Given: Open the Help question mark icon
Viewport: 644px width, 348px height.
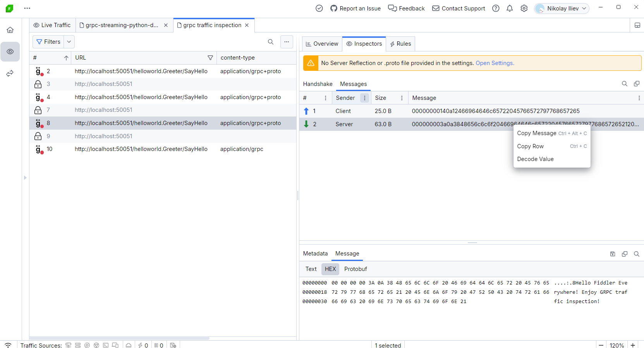Looking at the screenshot, I should (496, 8).
